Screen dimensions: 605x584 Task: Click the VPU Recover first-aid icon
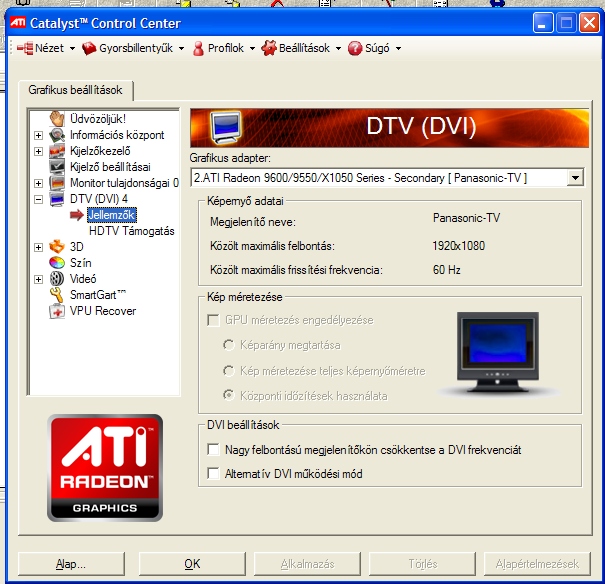[x=57, y=311]
